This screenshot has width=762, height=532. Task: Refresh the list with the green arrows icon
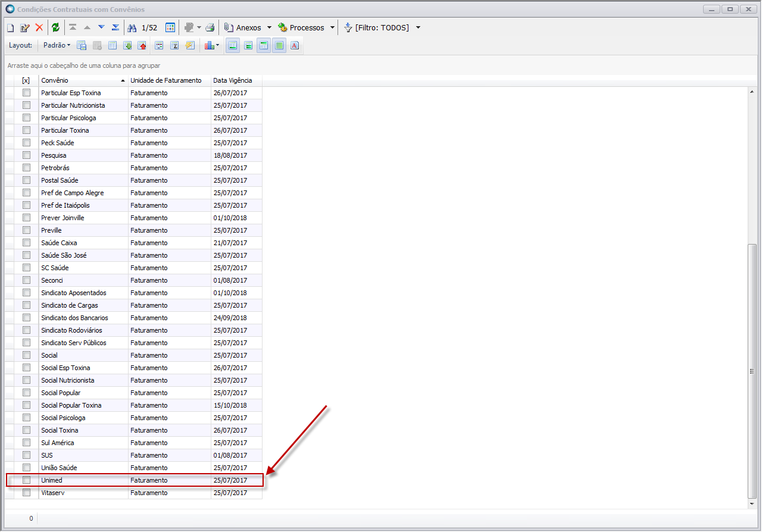point(55,27)
